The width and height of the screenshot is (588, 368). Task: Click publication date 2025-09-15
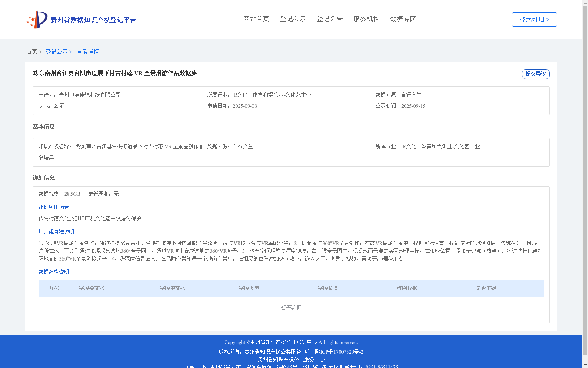(x=413, y=106)
